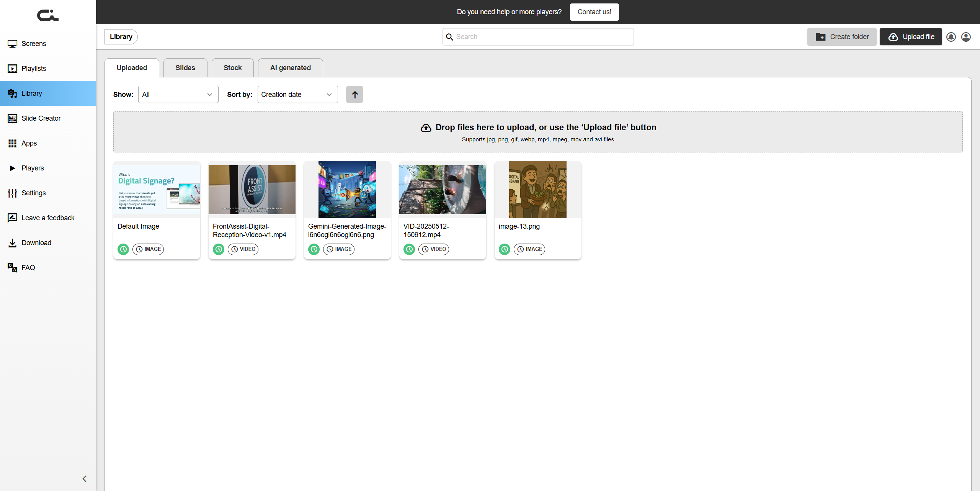This screenshot has height=491, width=980.
Task: Switch to the AI generated tab
Action: tap(290, 68)
